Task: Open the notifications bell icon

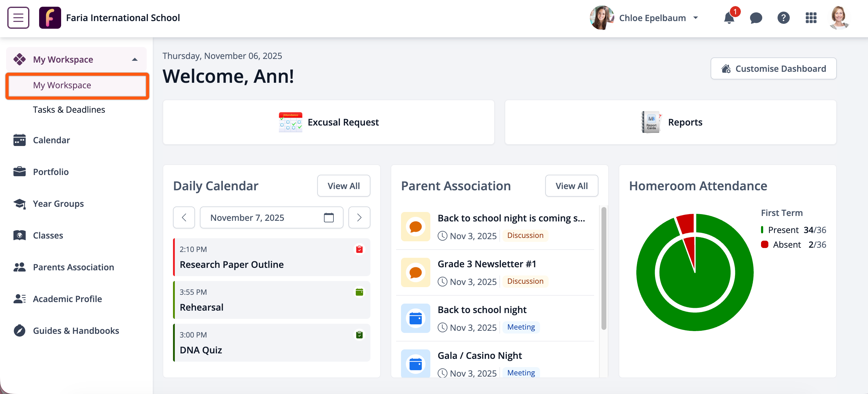Action: click(729, 18)
